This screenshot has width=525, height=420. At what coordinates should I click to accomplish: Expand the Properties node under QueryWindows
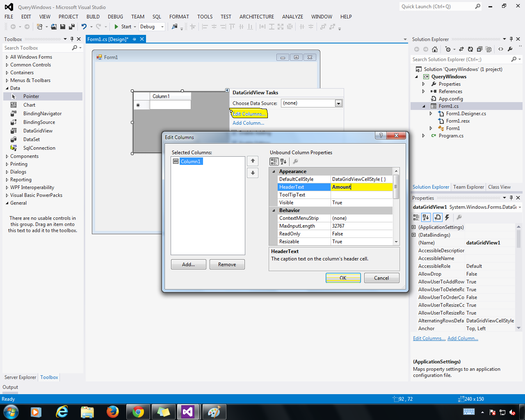(x=423, y=84)
